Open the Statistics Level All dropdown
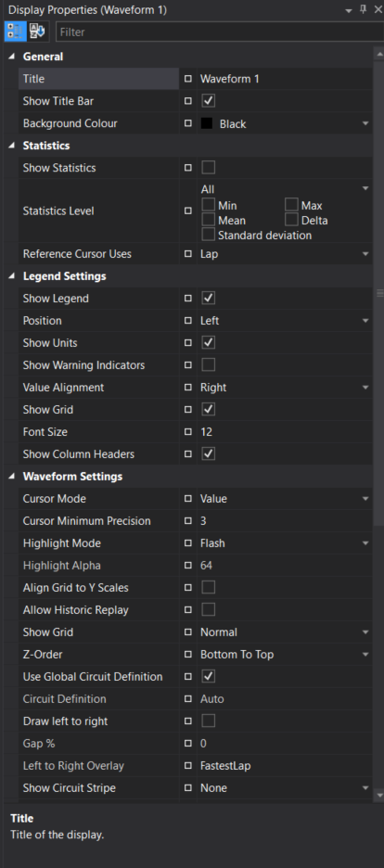 coord(365,189)
